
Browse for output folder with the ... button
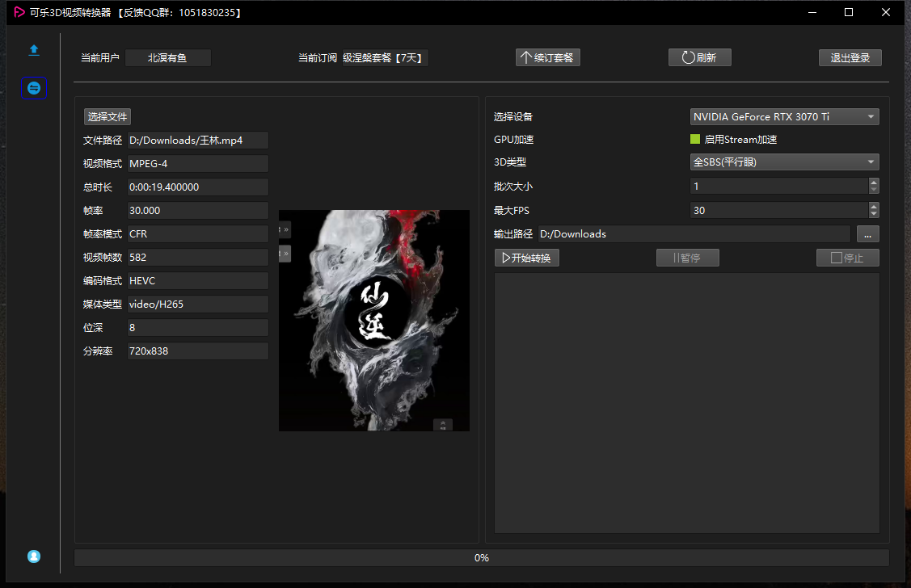coord(868,234)
